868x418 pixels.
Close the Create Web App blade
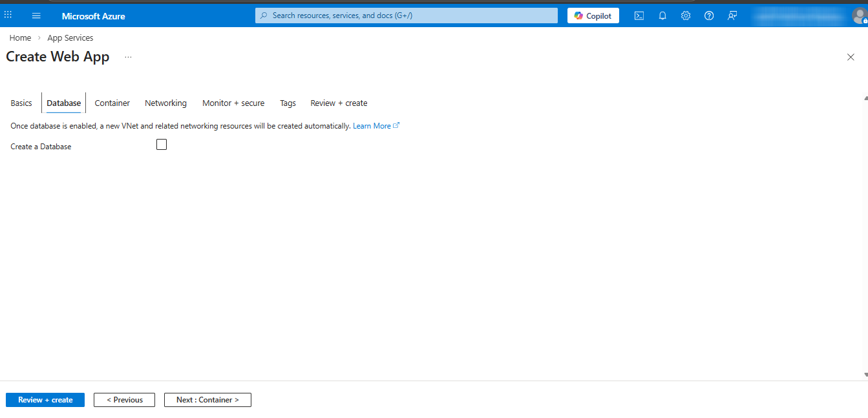[851, 57]
